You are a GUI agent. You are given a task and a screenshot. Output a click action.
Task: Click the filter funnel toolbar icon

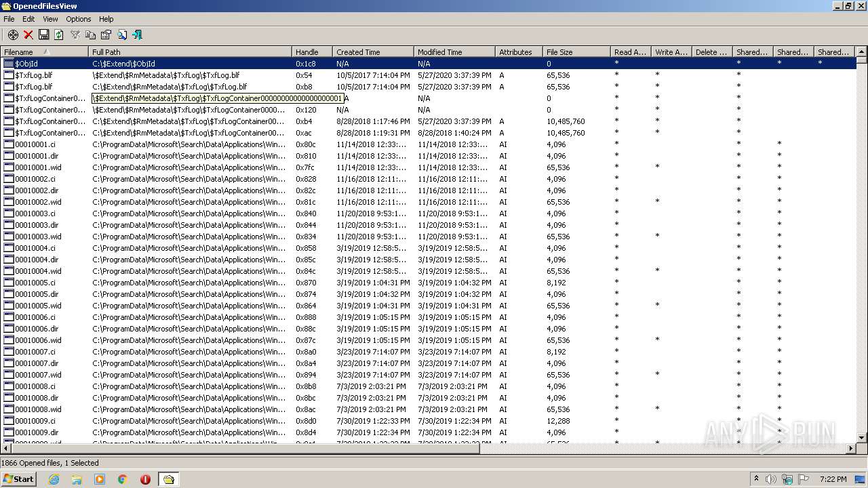pyautogui.click(x=75, y=35)
